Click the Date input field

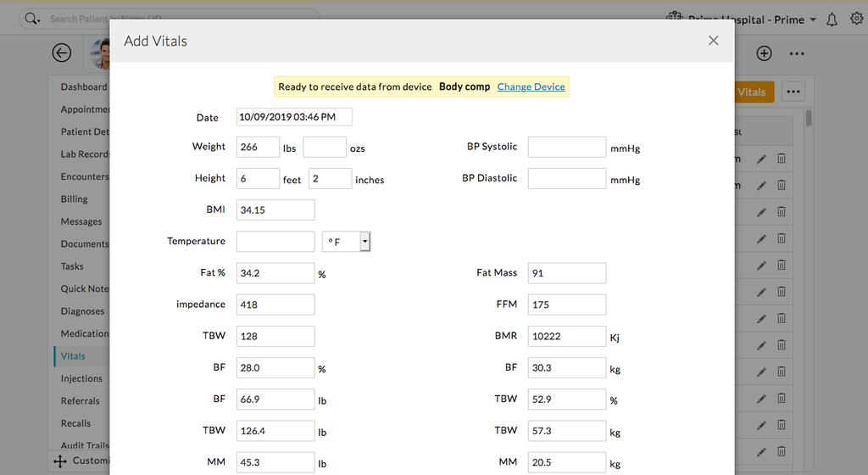pyautogui.click(x=294, y=117)
